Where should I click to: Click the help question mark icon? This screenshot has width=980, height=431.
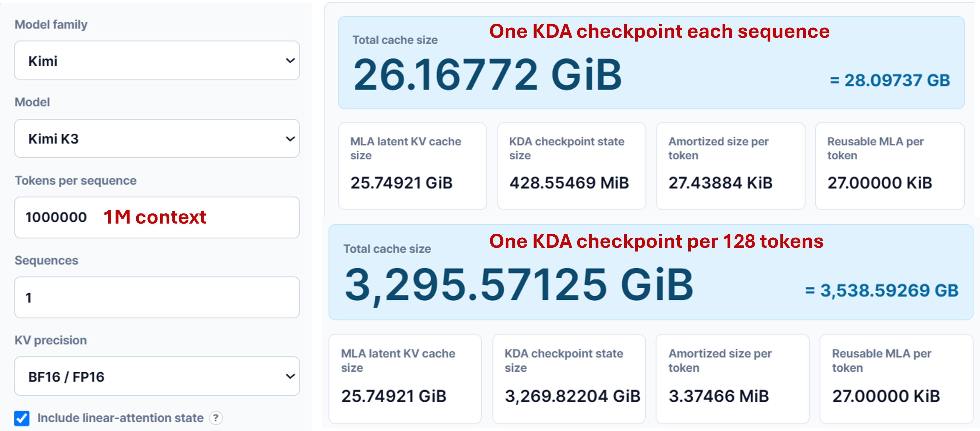click(x=216, y=418)
